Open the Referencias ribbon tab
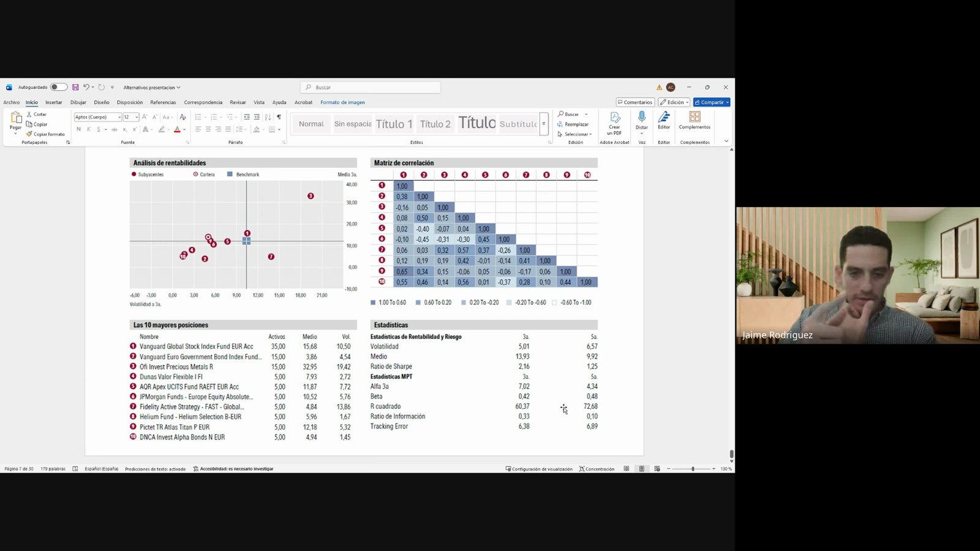The width and height of the screenshot is (980, 551). [163, 102]
